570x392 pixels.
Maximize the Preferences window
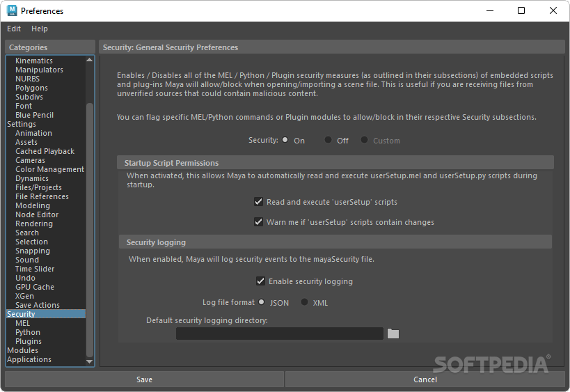coord(521,10)
